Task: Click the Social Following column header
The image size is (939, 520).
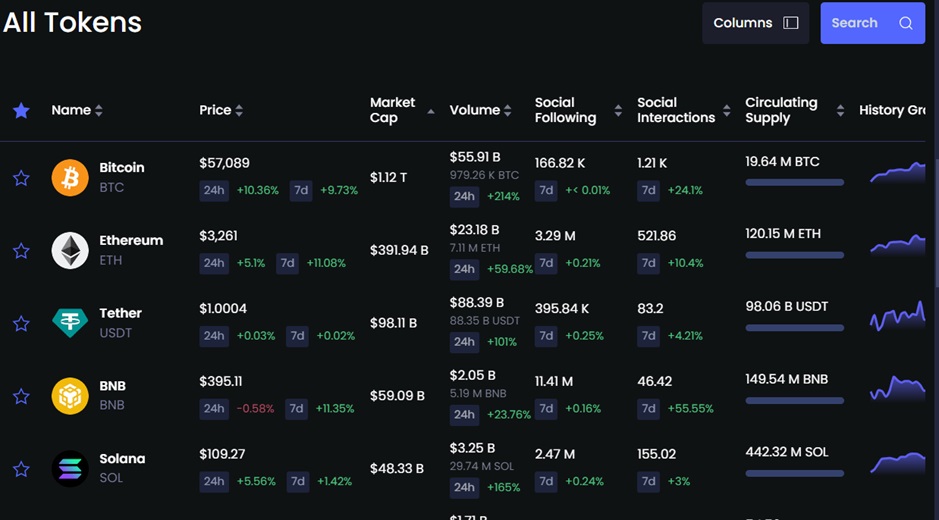Action: [565, 110]
